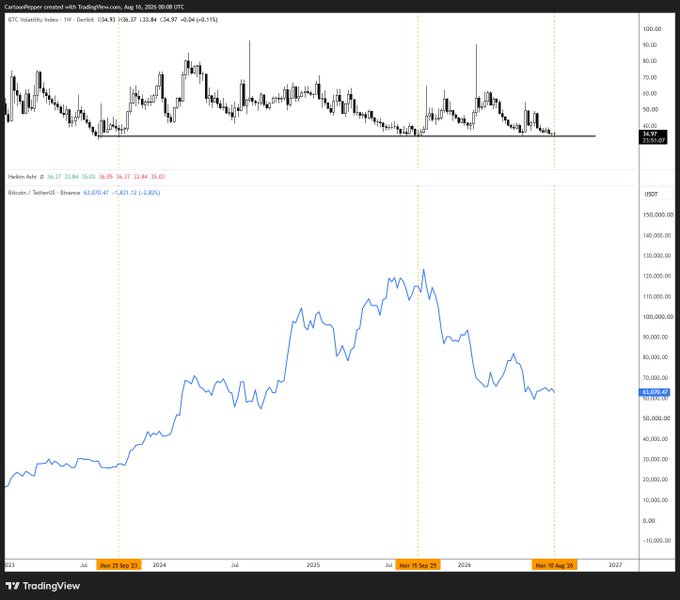Click the 140,000.00 price axis label
680x600 pixels.
(x=657, y=235)
